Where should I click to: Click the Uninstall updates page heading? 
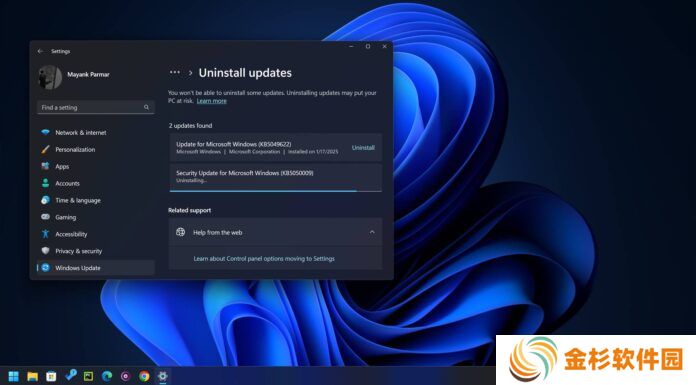click(245, 73)
